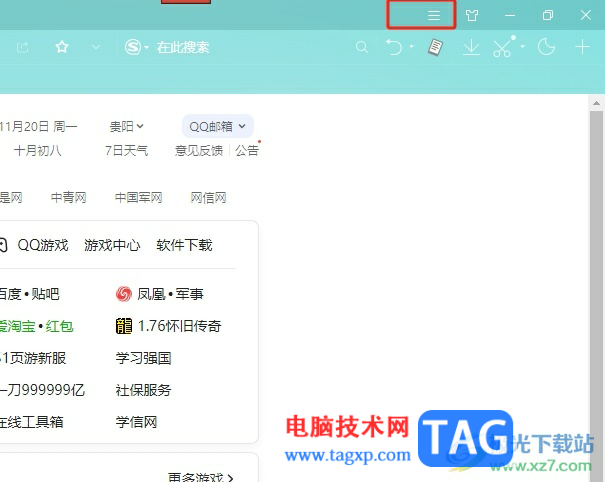Open the 页游新服 link
605x482 pixels.
tap(33, 358)
